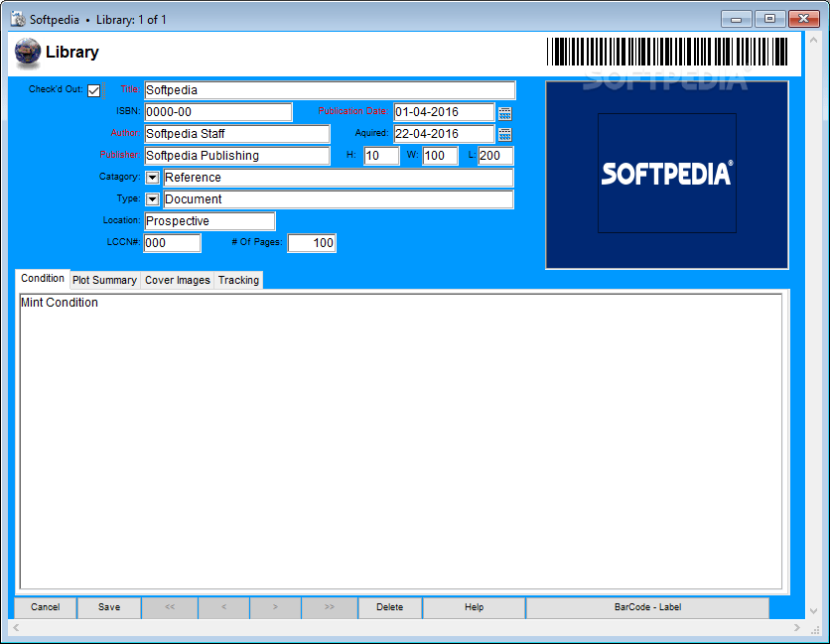
Task: Select the Tracking tab
Action: coord(237,280)
